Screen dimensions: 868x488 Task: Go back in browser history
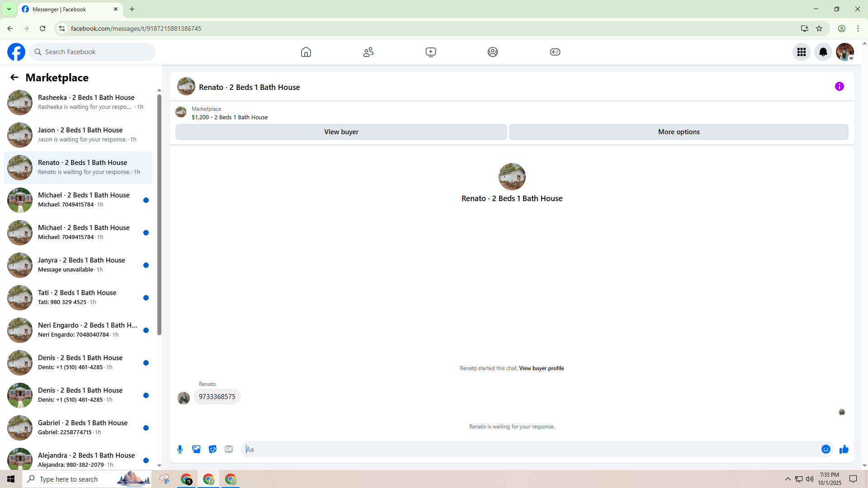[10, 28]
